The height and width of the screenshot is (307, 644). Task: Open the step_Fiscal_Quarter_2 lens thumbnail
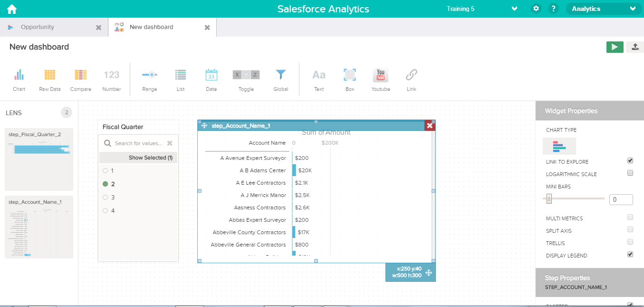click(39, 159)
